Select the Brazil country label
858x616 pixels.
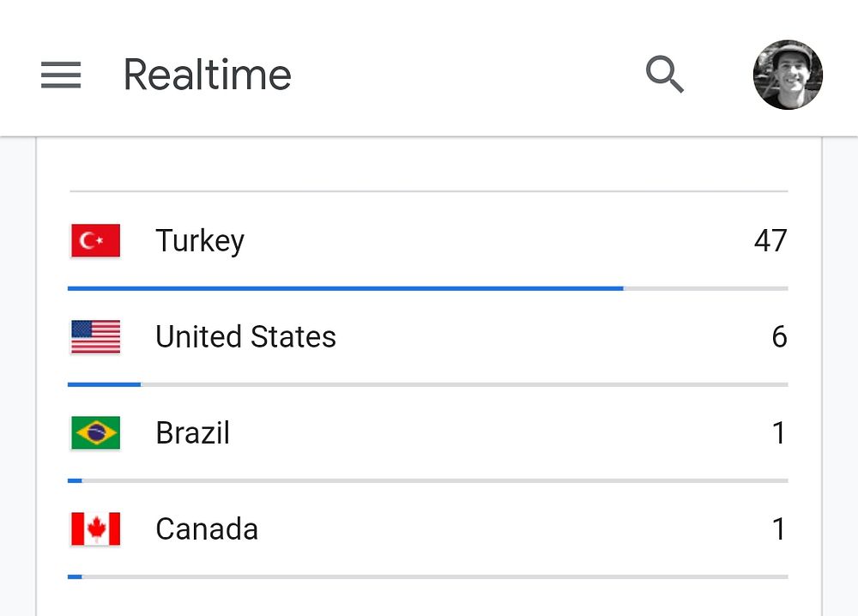pos(192,433)
